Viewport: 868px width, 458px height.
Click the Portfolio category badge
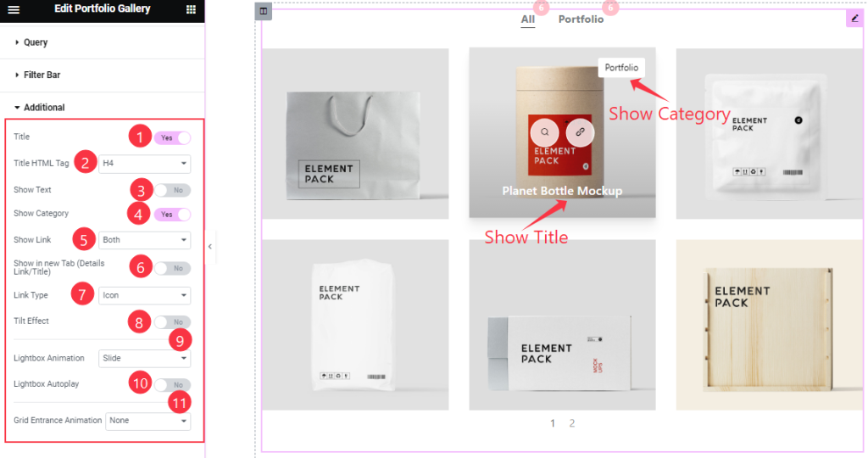point(621,68)
